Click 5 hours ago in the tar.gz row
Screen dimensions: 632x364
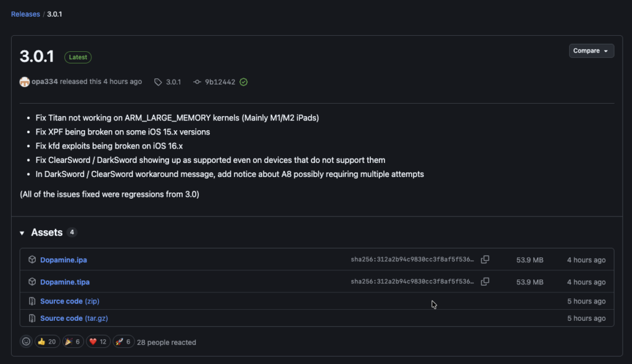click(x=586, y=318)
